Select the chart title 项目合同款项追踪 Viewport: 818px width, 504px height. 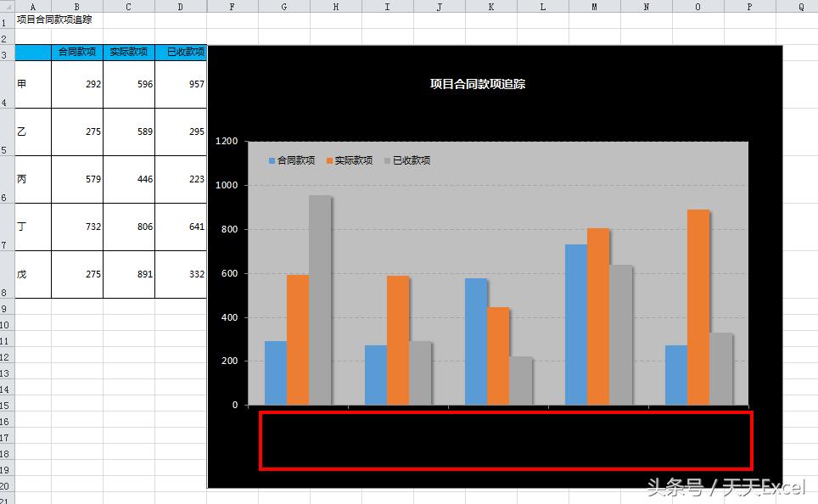point(479,85)
